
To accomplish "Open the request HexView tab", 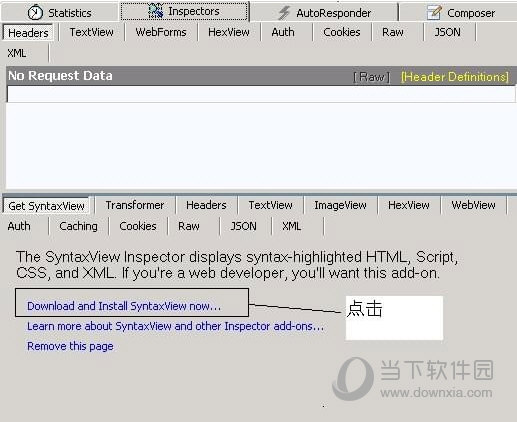I will (229, 32).
